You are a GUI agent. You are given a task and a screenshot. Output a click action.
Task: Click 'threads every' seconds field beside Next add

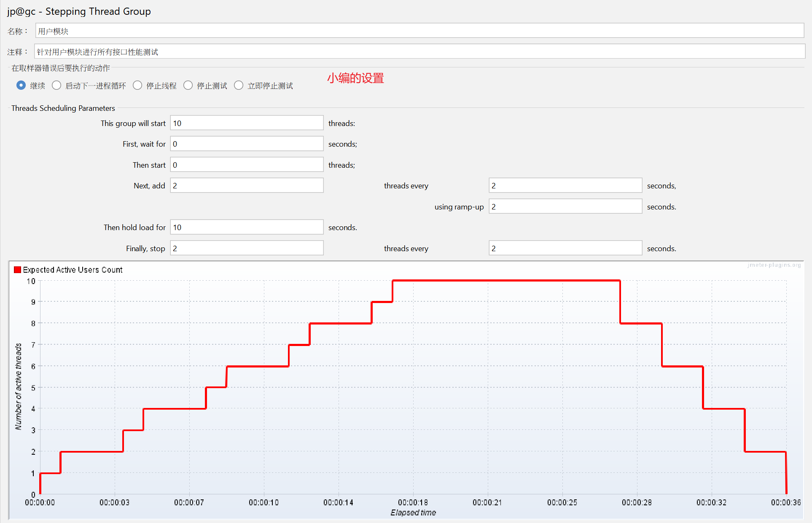tap(565, 185)
